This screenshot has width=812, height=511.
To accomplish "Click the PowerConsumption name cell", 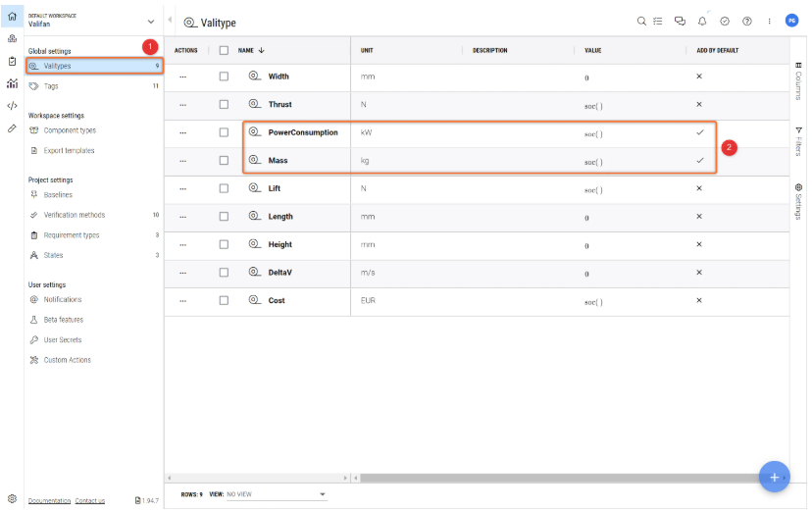I will pos(303,132).
